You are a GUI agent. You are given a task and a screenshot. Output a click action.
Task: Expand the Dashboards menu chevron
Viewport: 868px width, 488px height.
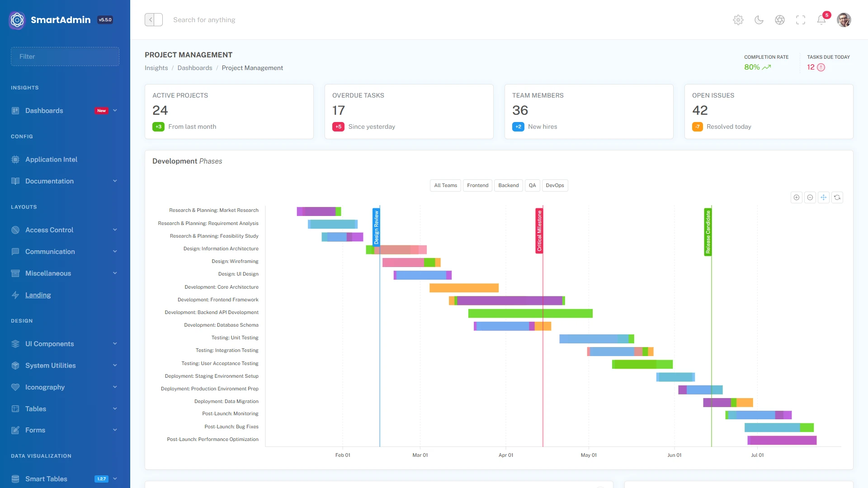pyautogui.click(x=115, y=111)
